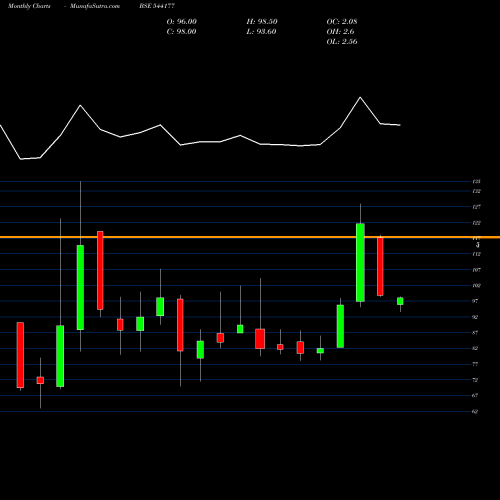Click the 'OL: 2.56' value
The image size is (500, 500).
(x=342, y=42)
